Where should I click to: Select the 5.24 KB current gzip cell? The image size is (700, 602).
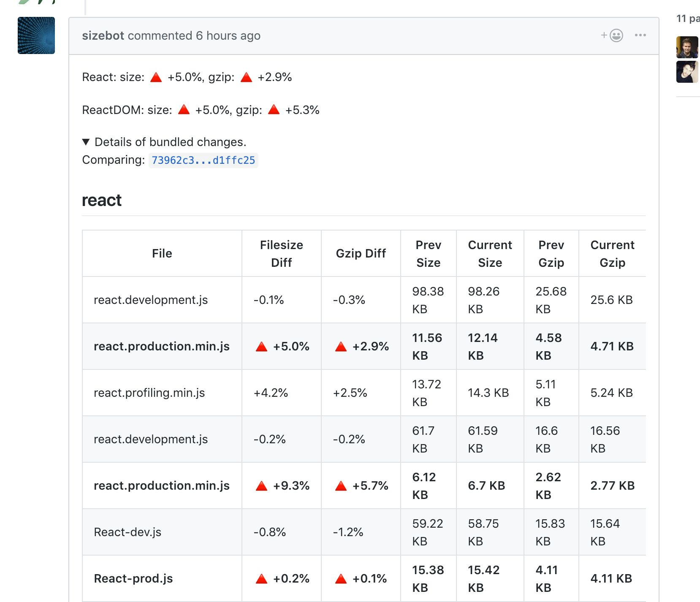[612, 393]
